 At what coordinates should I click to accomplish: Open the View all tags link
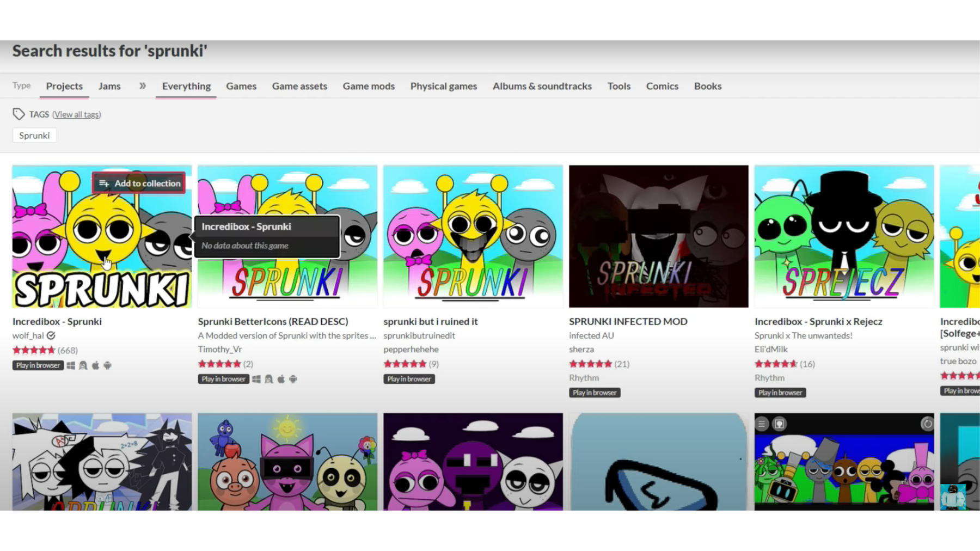pyautogui.click(x=77, y=114)
